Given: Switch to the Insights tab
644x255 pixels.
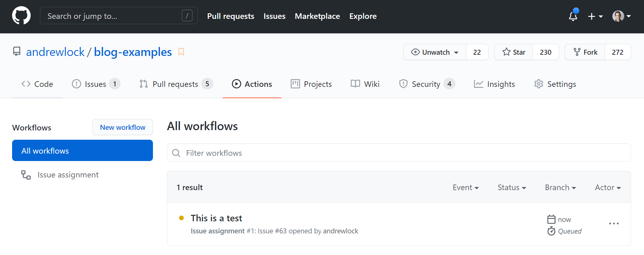Looking at the screenshot, I should coord(494,84).
